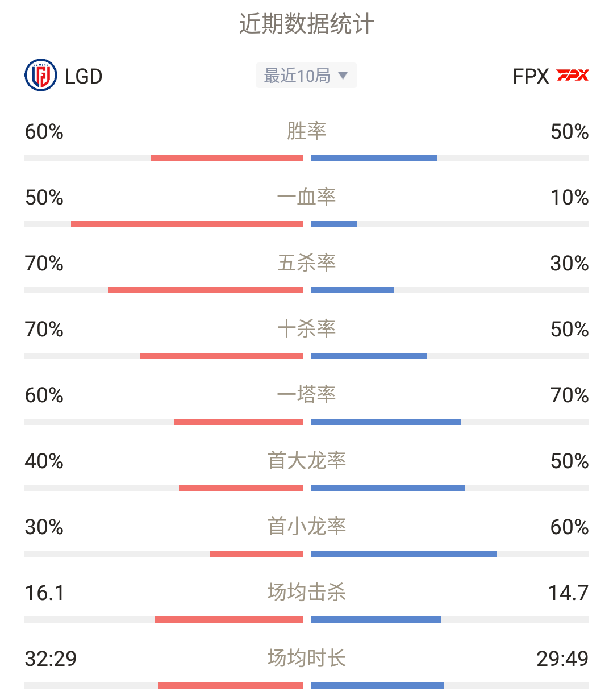Select the FPX team name text
Image resolution: width=613 pixels, height=700 pixels.
(x=531, y=76)
